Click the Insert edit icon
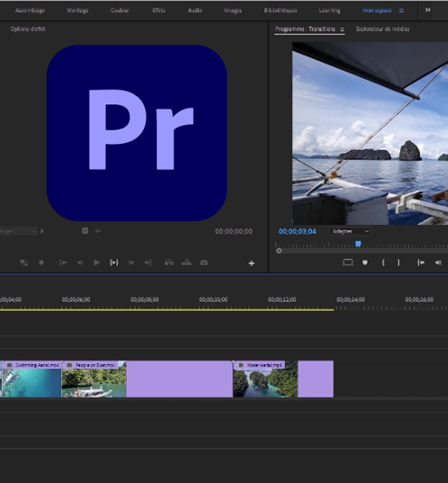 pyautogui.click(x=169, y=262)
